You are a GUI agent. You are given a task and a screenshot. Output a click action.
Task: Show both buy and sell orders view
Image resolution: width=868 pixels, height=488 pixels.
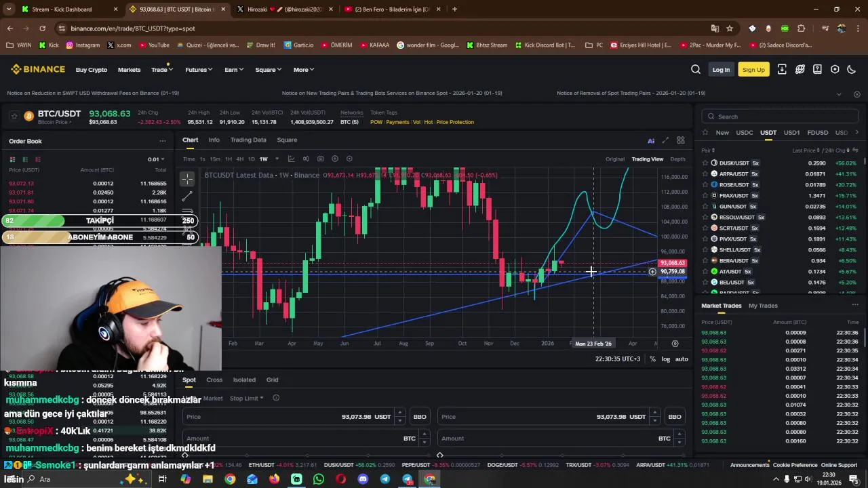coord(12,159)
